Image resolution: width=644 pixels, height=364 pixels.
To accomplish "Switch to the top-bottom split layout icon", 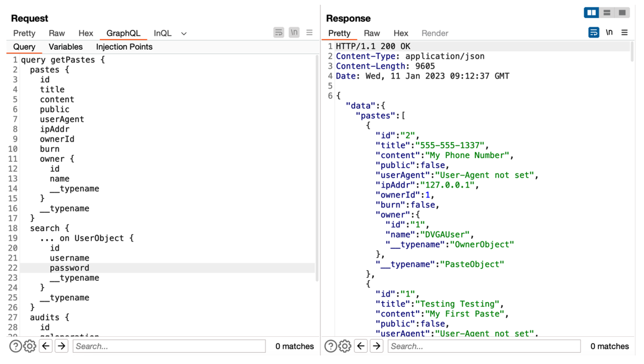I will (607, 13).
